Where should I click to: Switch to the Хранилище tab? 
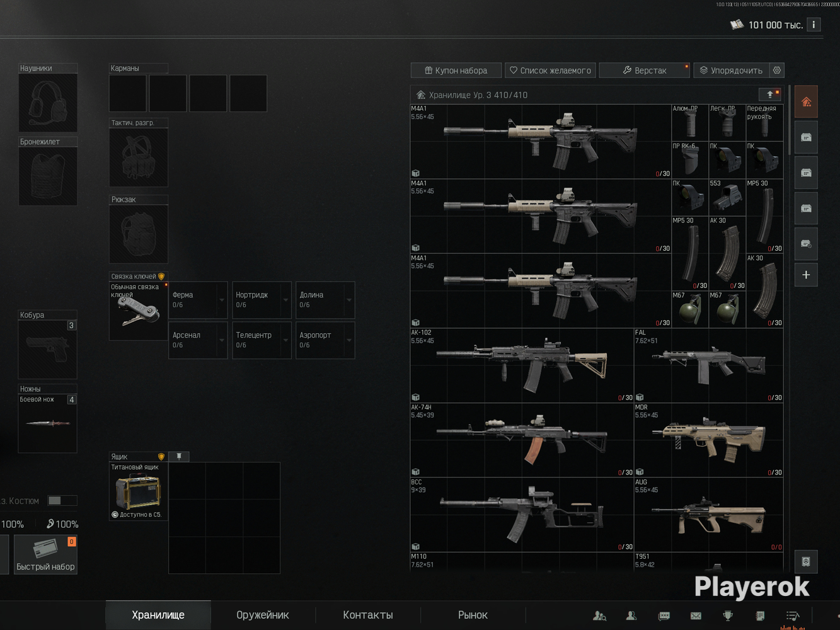tap(158, 615)
